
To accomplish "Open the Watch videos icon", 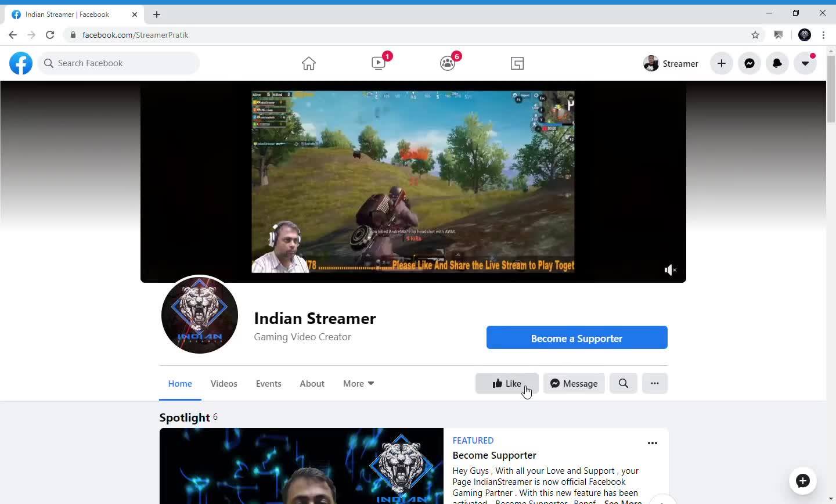I will pyautogui.click(x=379, y=63).
